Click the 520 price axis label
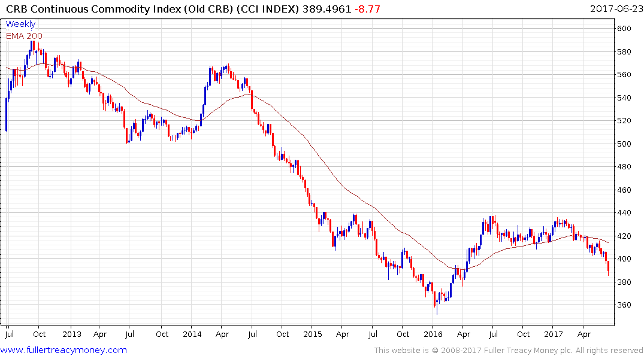The width and height of the screenshot is (644, 359). (624, 121)
